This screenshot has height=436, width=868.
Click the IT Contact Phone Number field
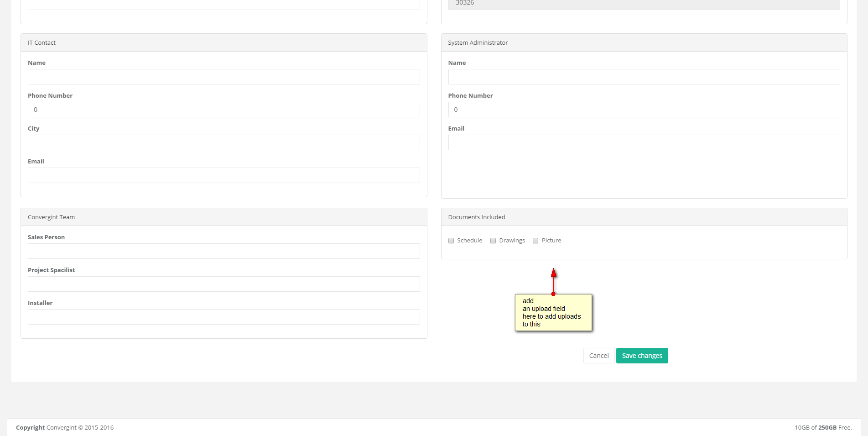pyautogui.click(x=223, y=110)
